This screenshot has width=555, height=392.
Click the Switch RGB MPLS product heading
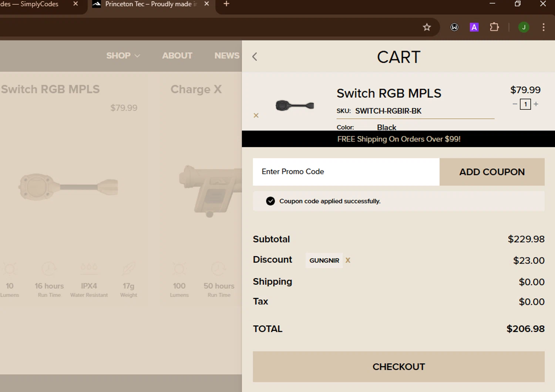[x=50, y=89]
